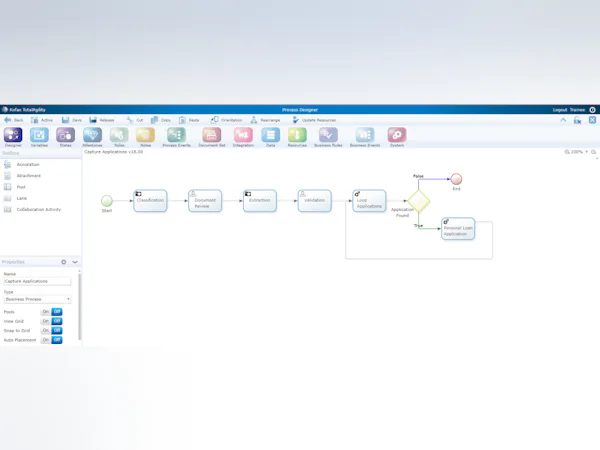Open the Data module
Viewport: 600px width, 450px height.
click(x=271, y=135)
